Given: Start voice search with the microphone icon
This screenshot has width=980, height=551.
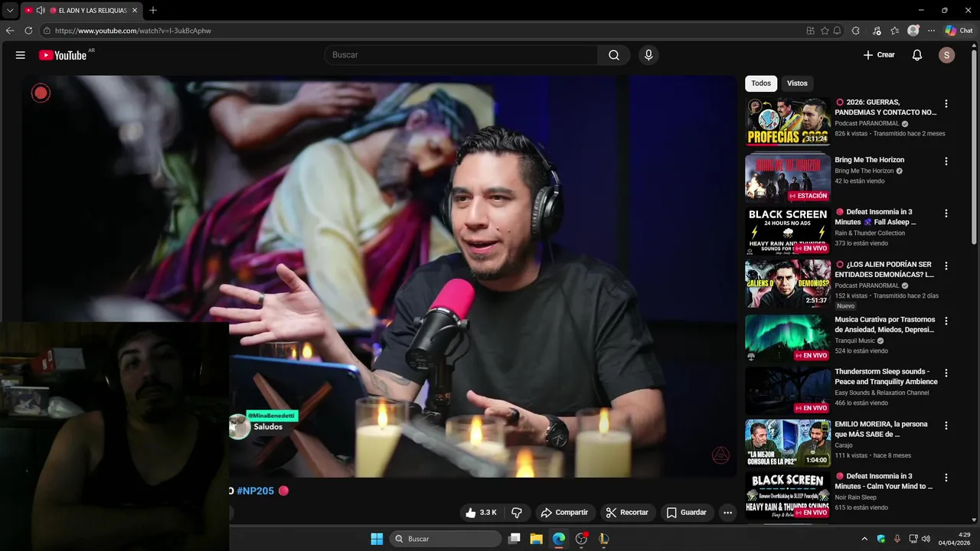Looking at the screenshot, I should [x=648, y=55].
